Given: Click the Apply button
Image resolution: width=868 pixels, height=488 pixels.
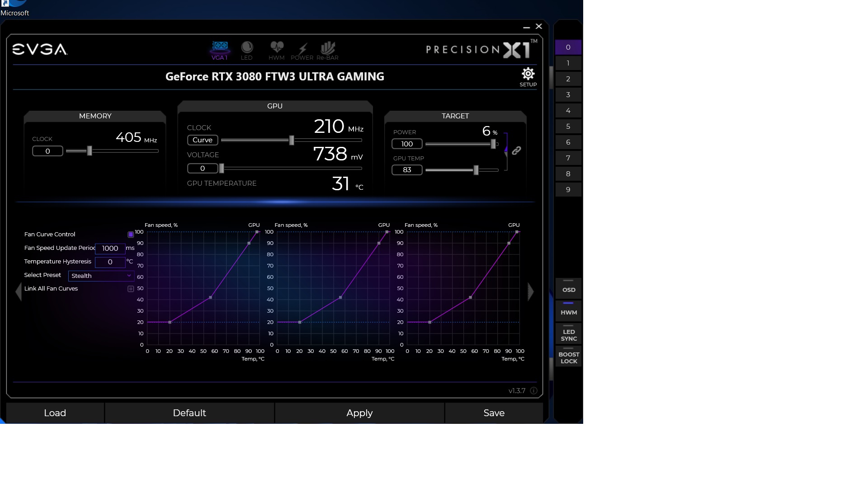Looking at the screenshot, I should 359,413.
